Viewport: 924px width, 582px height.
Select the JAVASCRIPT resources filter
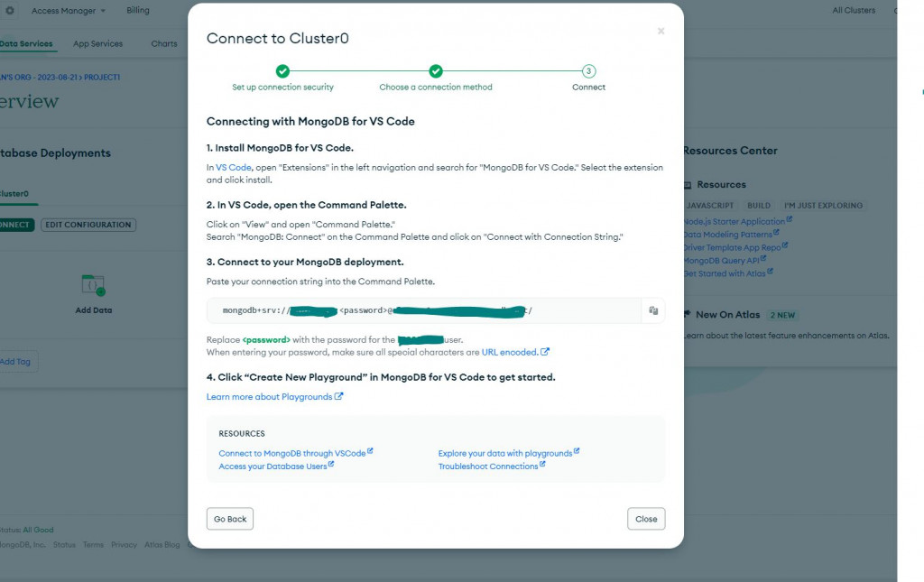point(709,206)
